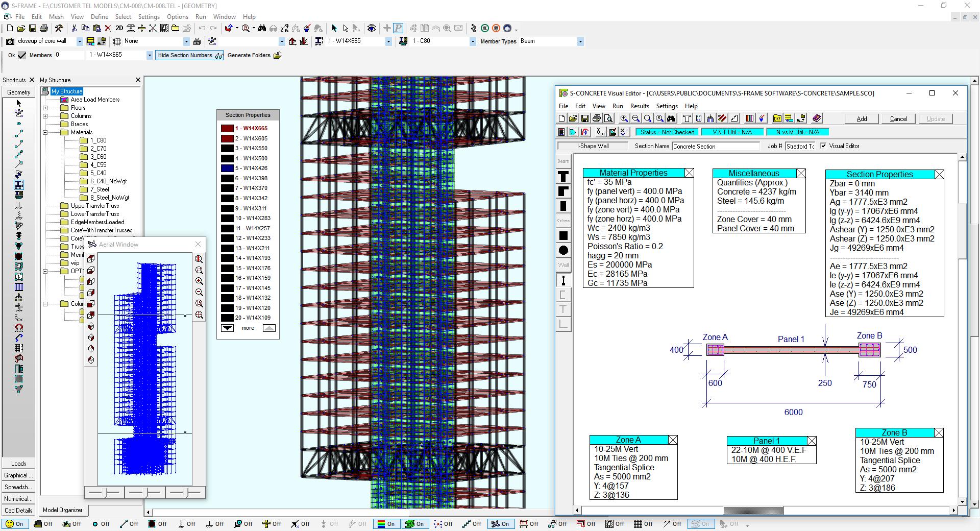This screenshot has width=980, height=531.
Task: Collapse the Materials tree branch
Action: coord(45,132)
